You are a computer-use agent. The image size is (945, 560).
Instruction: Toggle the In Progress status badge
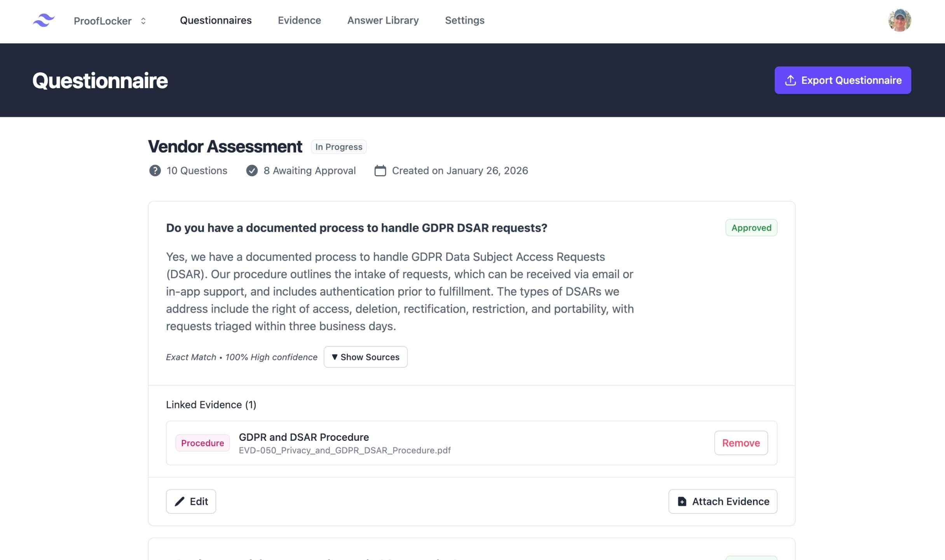click(338, 147)
